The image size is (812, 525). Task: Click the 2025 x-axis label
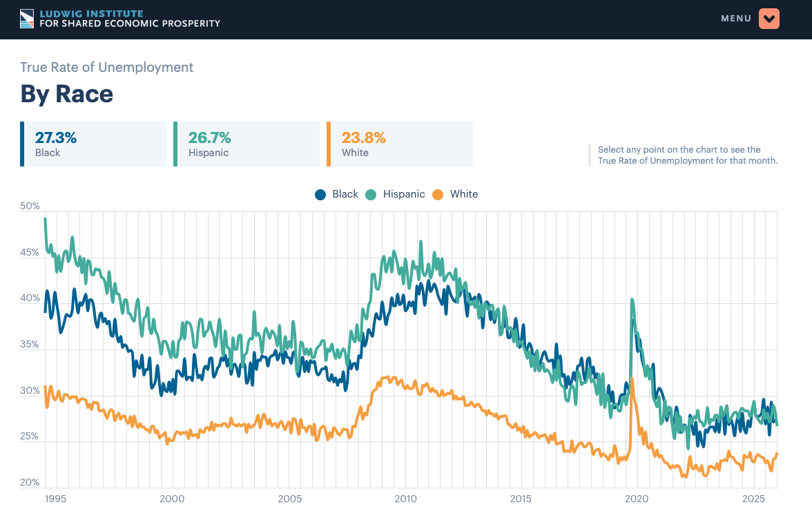[753, 499]
